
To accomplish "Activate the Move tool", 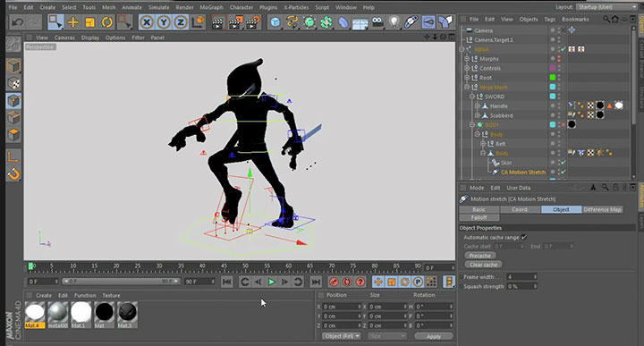I will tap(72, 22).
